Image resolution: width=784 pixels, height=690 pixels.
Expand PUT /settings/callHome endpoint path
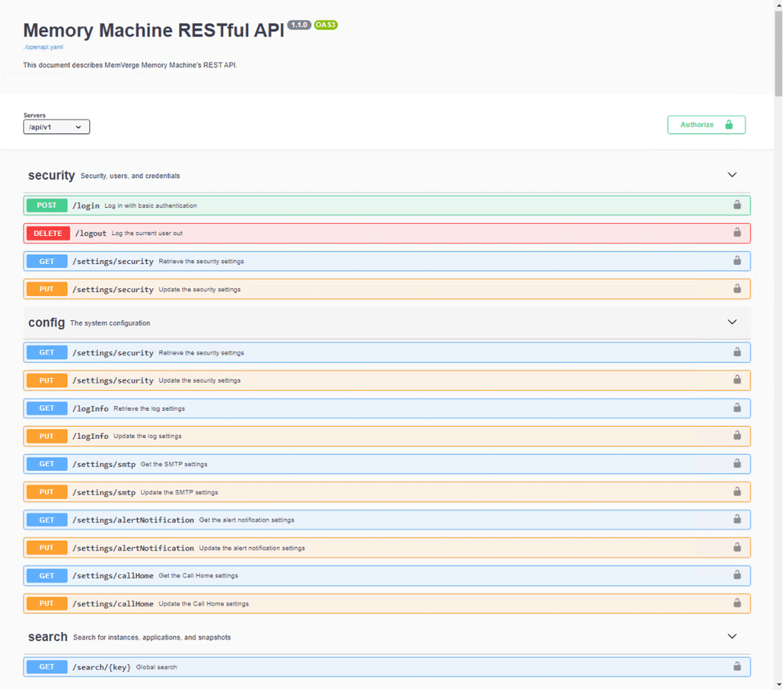(113, 604)
